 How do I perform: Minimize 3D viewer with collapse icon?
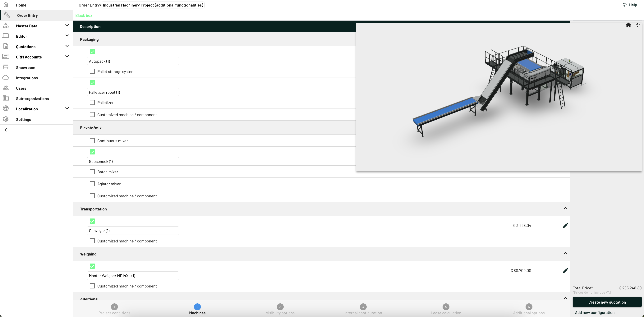(638, 25)
